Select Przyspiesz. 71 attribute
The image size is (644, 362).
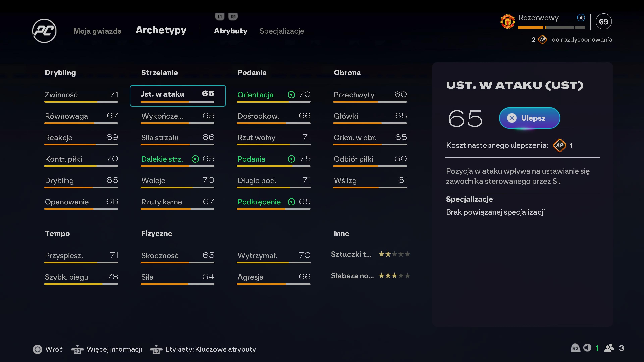pyautogui.click(x=81, y=257)
